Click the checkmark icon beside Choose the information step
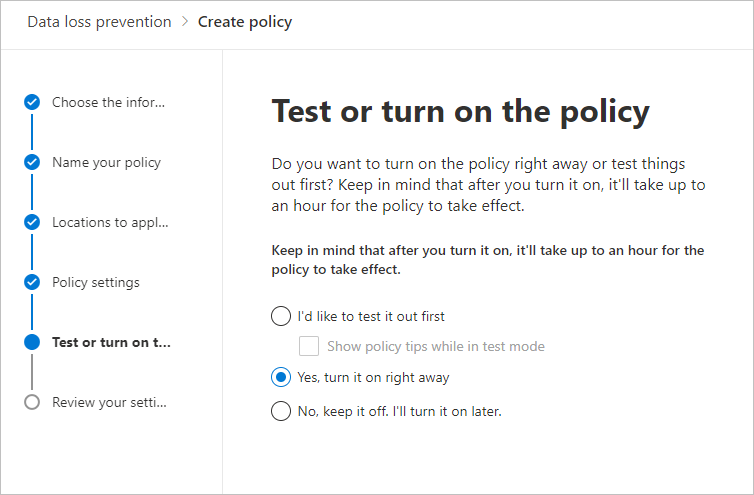The width and height of the screenshot is (754, 495). click(x=32, y=102)
